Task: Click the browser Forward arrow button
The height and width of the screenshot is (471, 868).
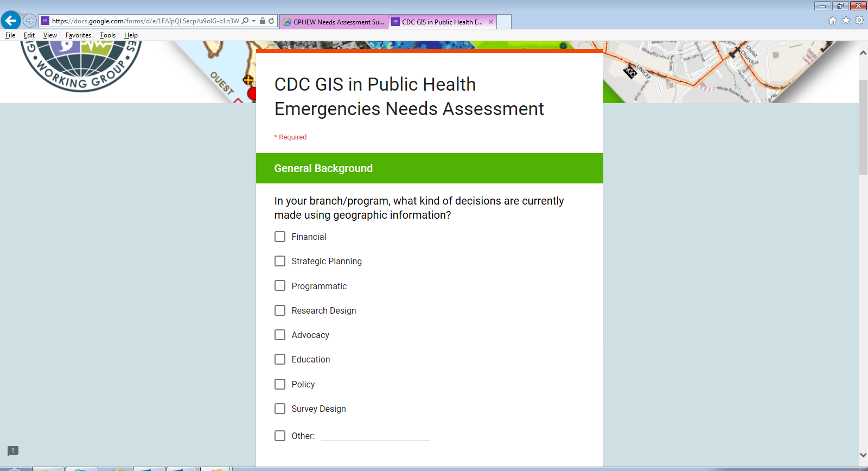Action: click(x=30, y=21)
